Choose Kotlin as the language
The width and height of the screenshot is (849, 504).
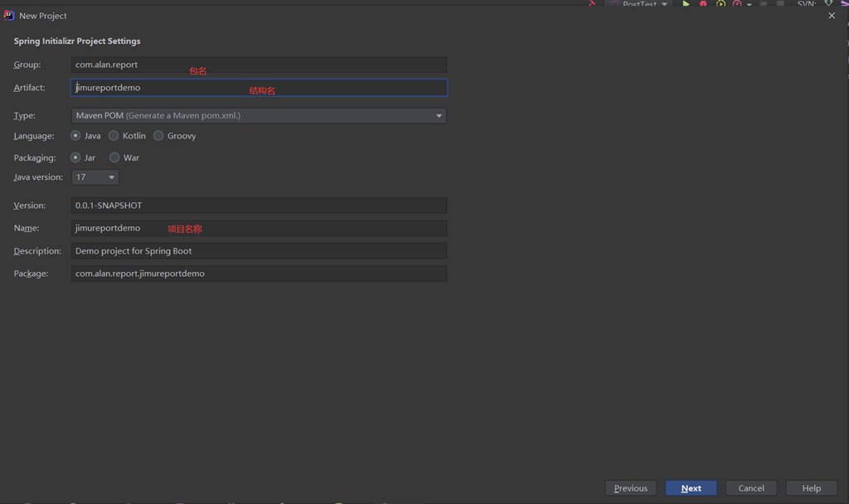click(x=113, y=135)
